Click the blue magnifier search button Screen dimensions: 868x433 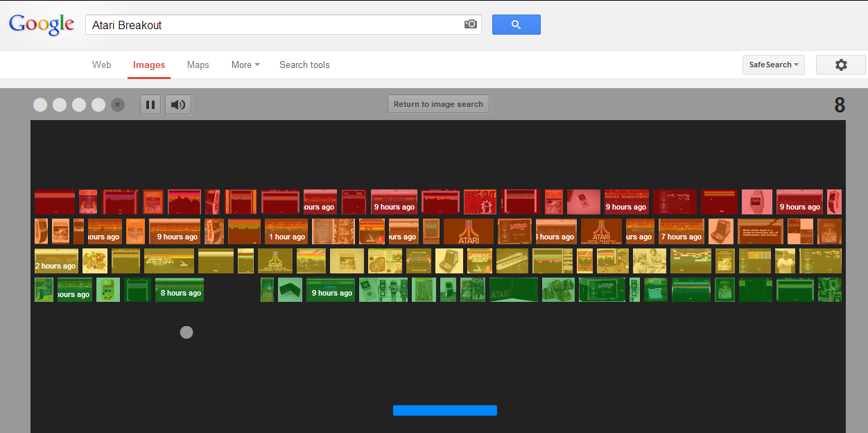pyautogui.click(x=516, y=24)
